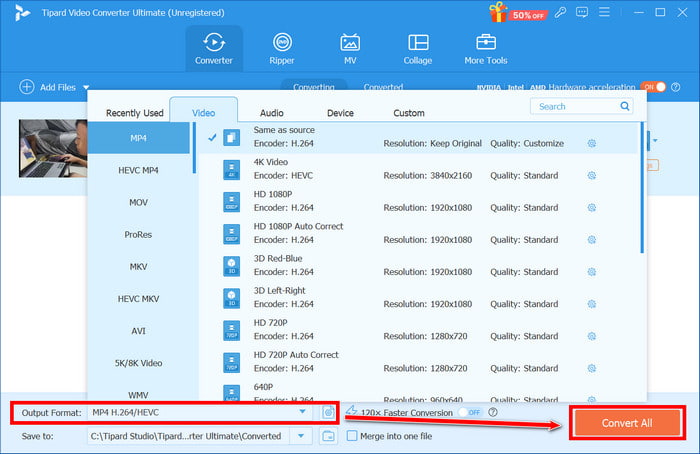The image size is (700, 454).
Task: Open settings gear for HD 720P Auto Correct
Action: pyautogui.click(x=592, y=368)
